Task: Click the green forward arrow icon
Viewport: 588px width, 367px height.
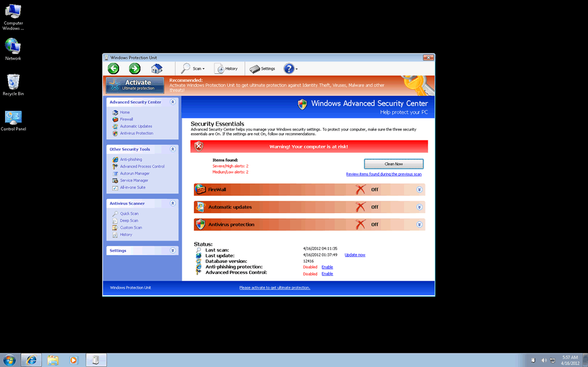Action: click(134, 69)
